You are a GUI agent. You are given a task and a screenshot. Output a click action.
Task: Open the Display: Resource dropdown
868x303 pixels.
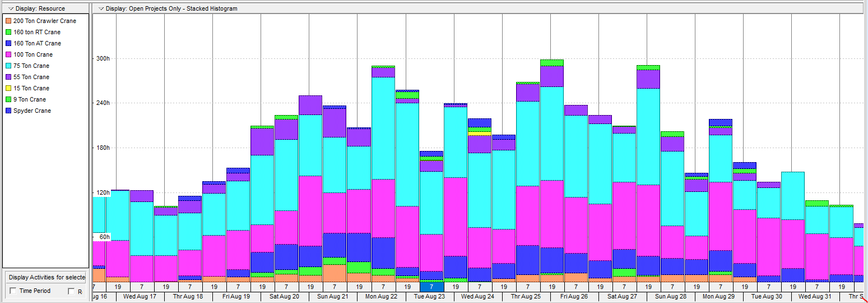(x=11, y=8)
